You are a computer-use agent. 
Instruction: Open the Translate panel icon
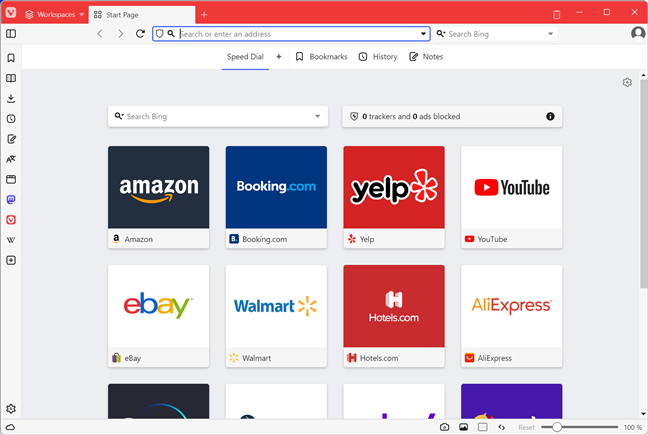pyautogui.click(x=11, y=159)
